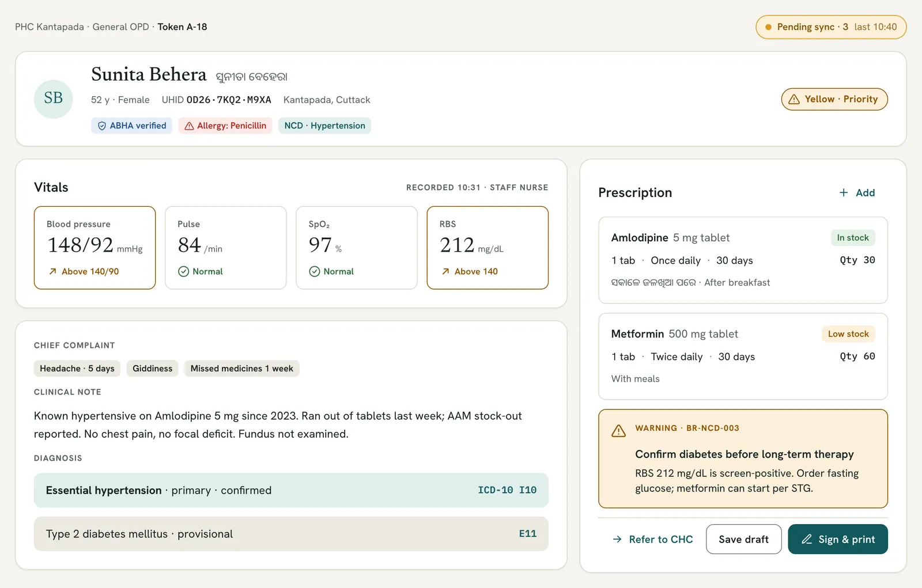
Task: Select the Giddiness complaint chip
Action: point(152,369)
